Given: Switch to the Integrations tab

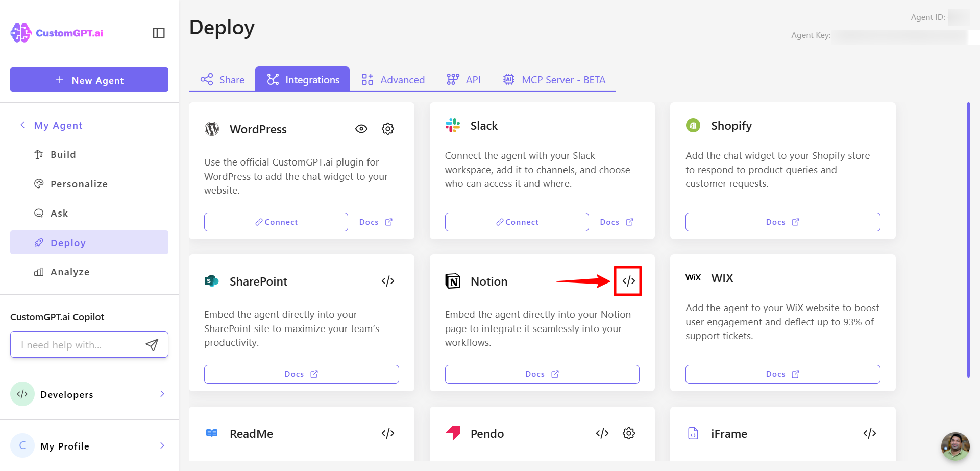Looking at the screenshot, I should 303,79.
